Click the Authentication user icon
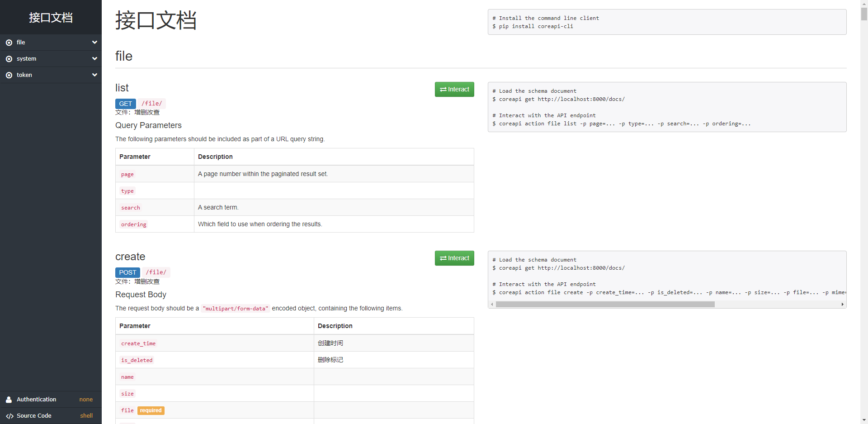The image size is (868, 424). 9,400
